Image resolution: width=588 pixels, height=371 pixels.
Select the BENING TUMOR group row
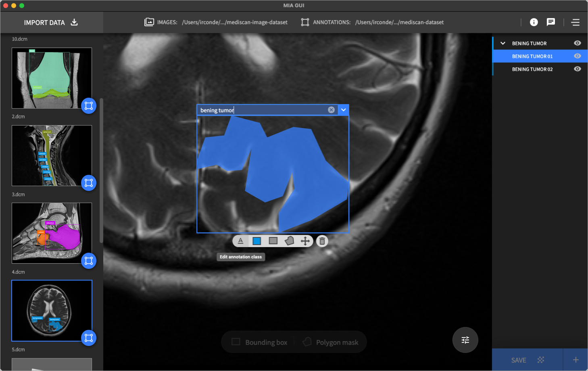pyautogui.click(x=540, y=43)
